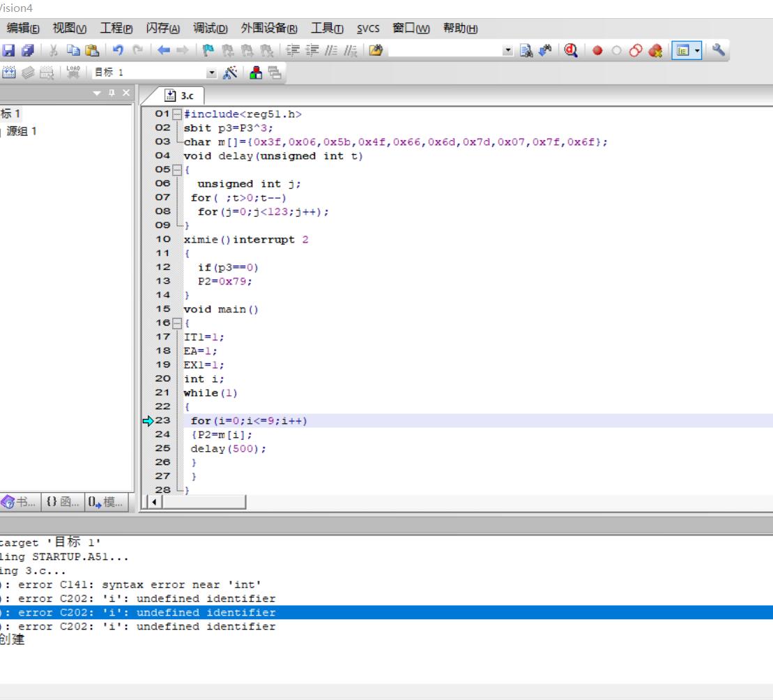Switch to the Books panel tab

click(x=20, y=502)
